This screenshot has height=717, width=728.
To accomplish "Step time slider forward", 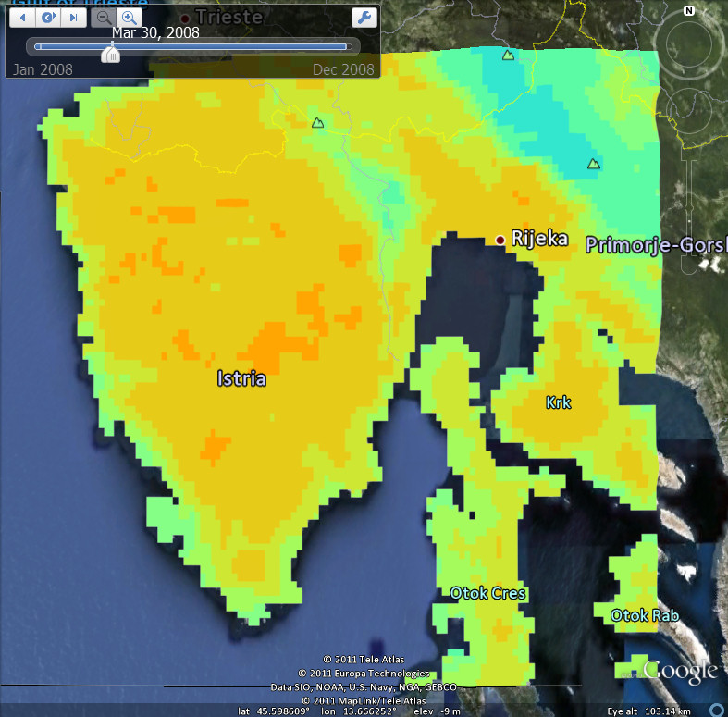I will (73, 18).
